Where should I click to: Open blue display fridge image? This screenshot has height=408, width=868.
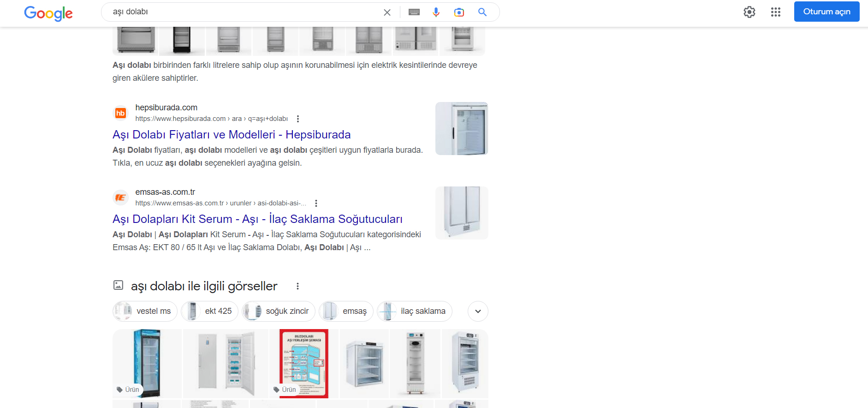click(x=147, y=364)
